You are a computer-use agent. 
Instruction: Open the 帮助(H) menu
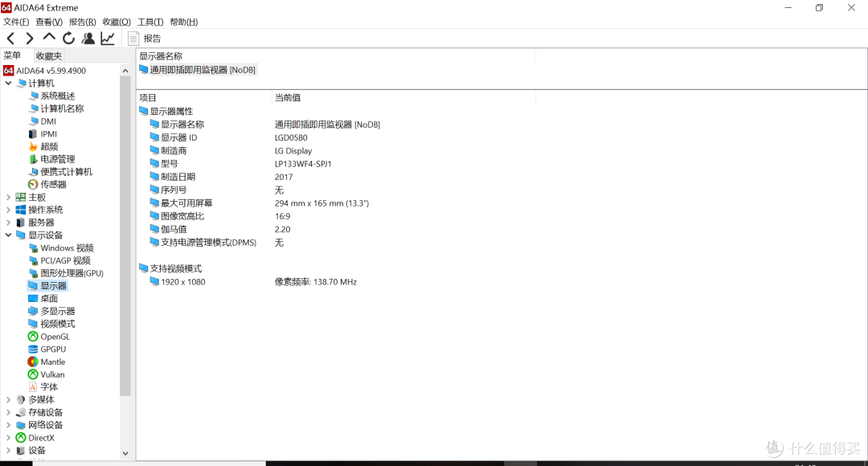[x=184, y=22]
